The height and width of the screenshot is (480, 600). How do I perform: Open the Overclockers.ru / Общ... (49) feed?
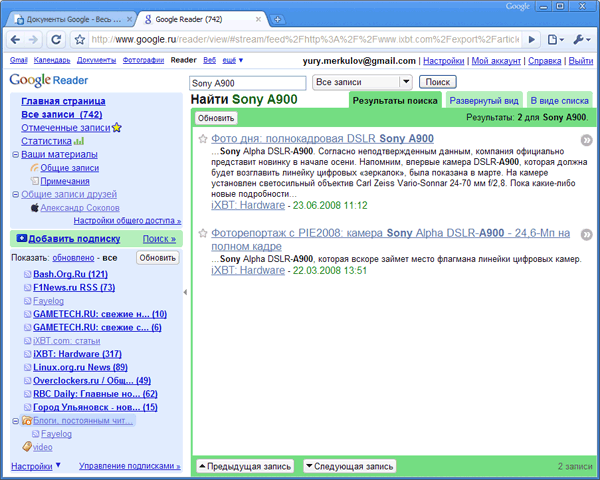coord(92,380)
